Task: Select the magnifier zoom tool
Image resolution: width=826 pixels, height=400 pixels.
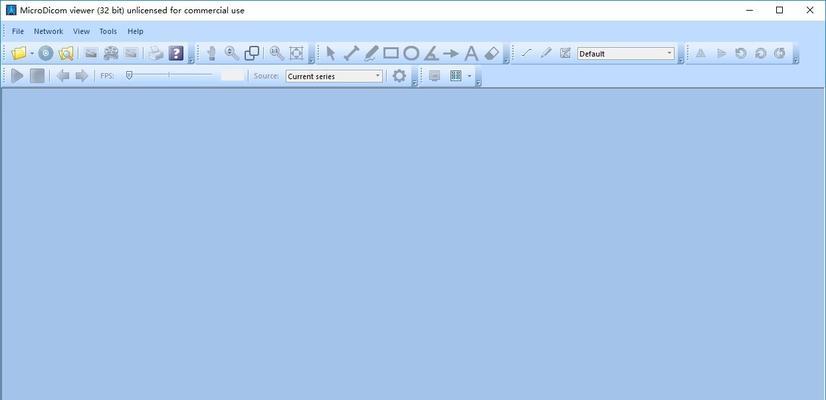Action: (x=232, y=53)
